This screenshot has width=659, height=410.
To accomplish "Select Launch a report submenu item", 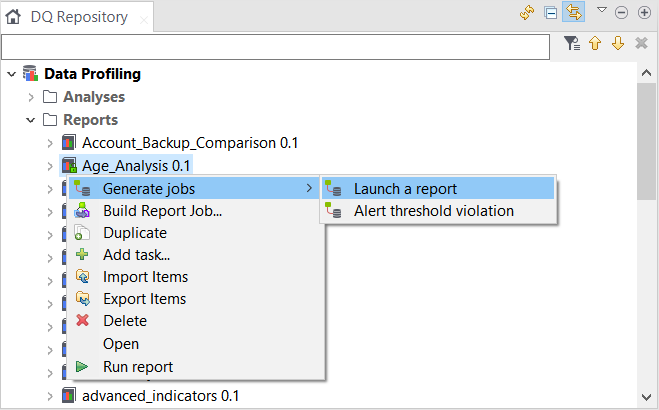I will tap(405, 189).
